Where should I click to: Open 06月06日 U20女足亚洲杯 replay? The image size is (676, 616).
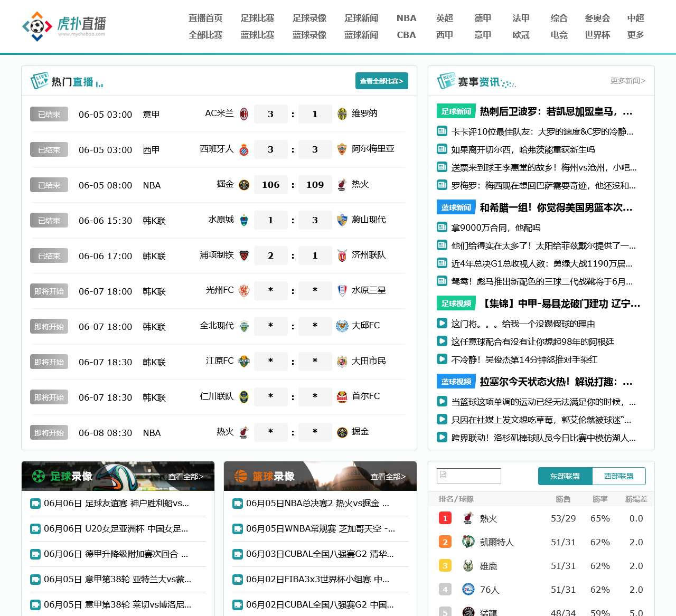click(x=116, y=529)
